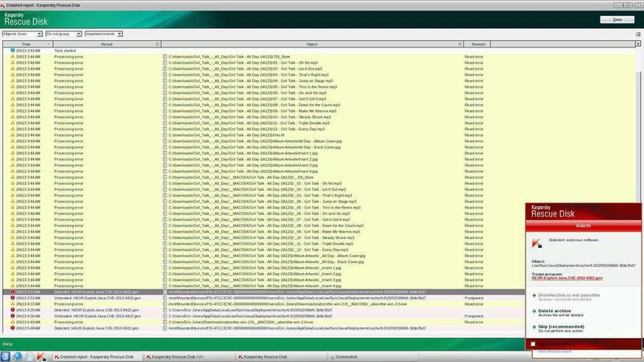
Task: Select the 'Task started' result text
Action: [65, 51]
